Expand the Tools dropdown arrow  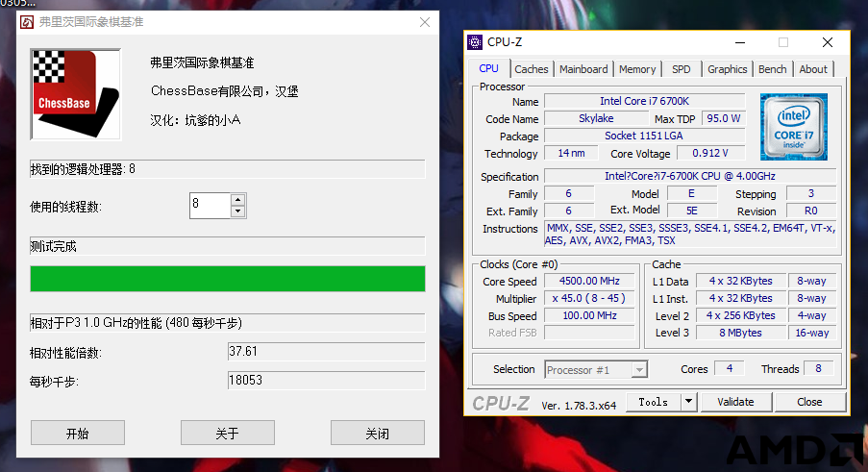coord(688,402)
